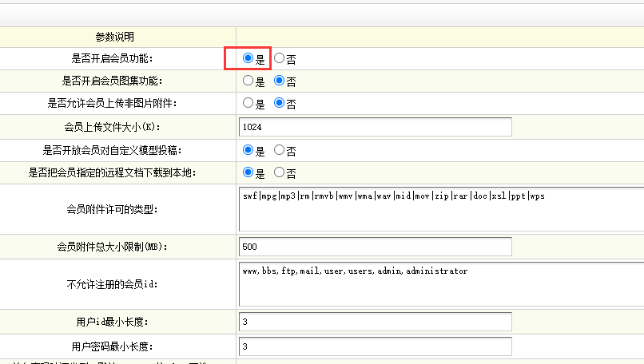Select 是 for 是否开启会员功能
Viewport: 644px width, 364px height.
(248, 58)
